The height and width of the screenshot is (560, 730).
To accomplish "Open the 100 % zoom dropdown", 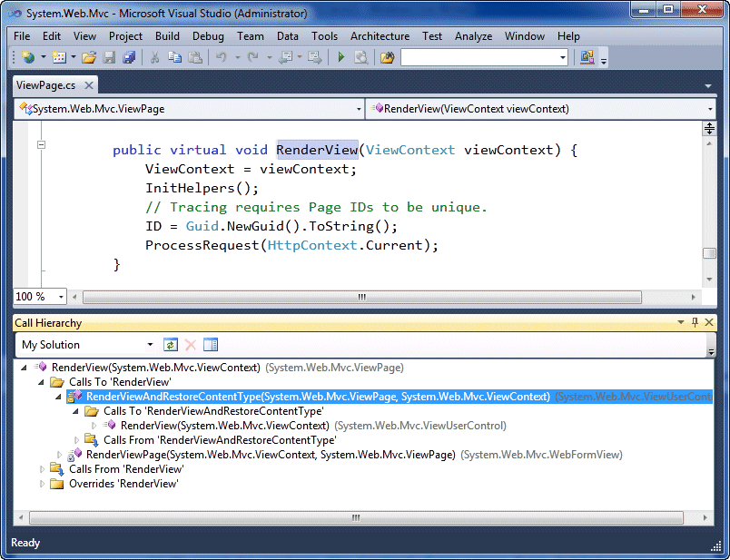I will [61, 297].
